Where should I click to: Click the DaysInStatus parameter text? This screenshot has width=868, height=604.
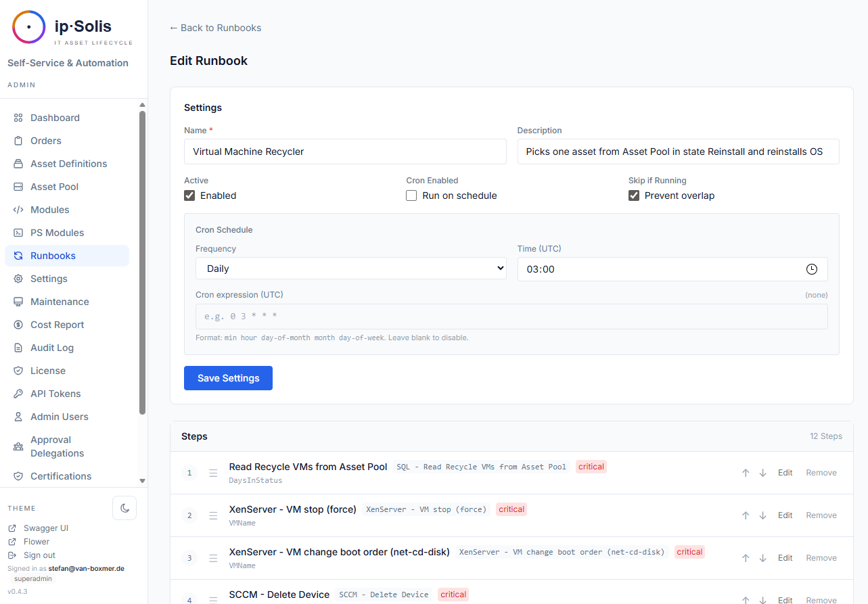point(256,481)
